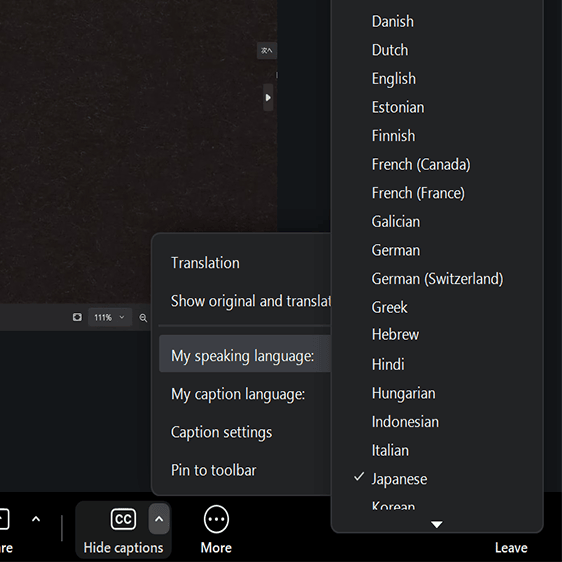Click the zoom magnifier icon

tap(143, 318)
